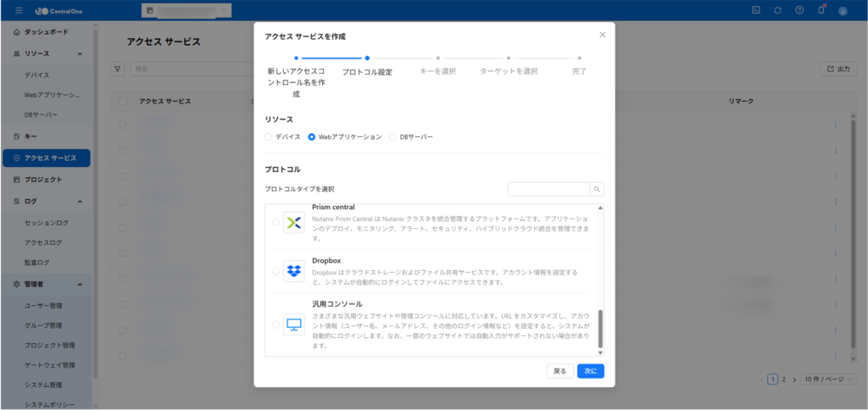This screenshot has height=410, width=868.
Task: Click the Dropbox logo icon
Action: 294,271
